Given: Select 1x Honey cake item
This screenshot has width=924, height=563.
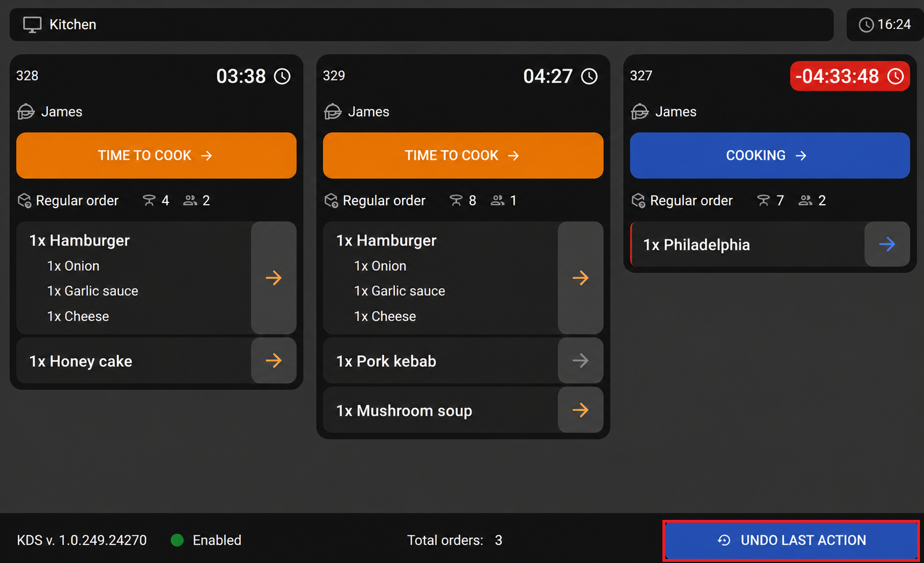Looking at the screenshot, I should [x=133, y=361].
